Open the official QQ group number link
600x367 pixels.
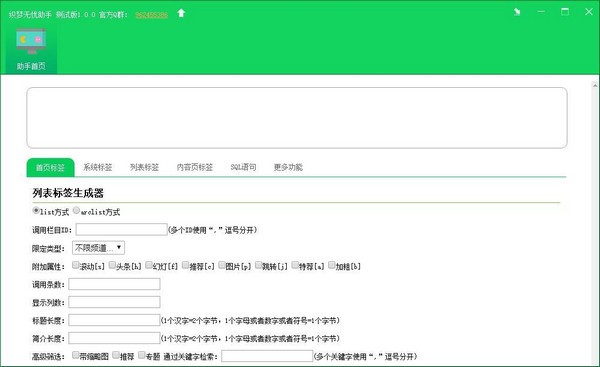click(x=152, y=15)
